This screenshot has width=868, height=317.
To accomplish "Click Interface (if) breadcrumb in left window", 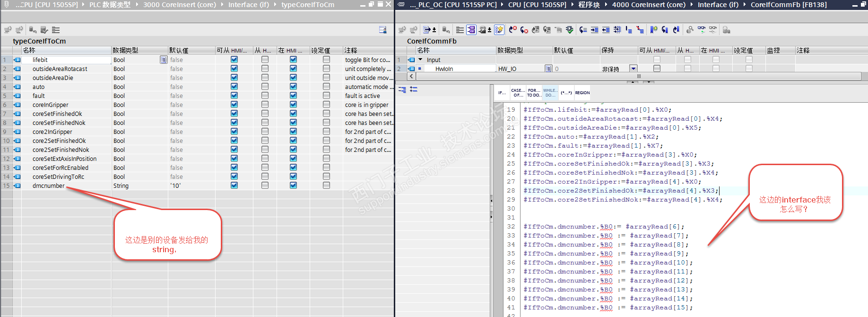I will pyautogui.click(x=249, y=4).
